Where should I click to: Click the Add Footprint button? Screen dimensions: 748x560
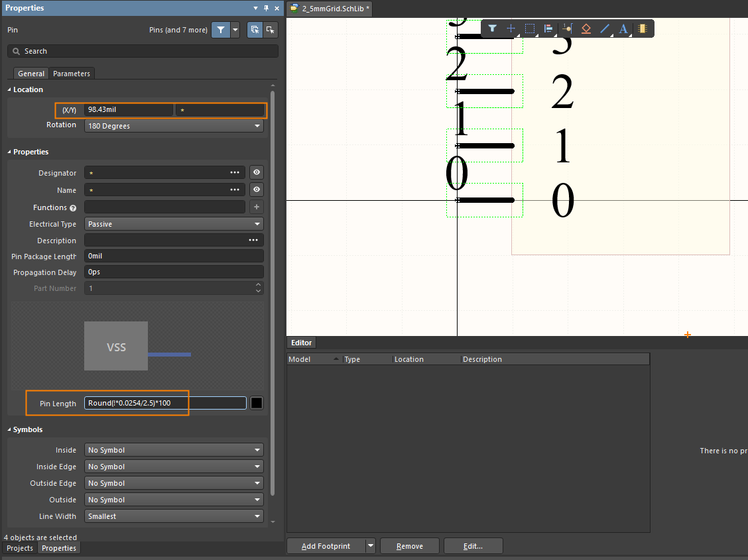(326, 546)
